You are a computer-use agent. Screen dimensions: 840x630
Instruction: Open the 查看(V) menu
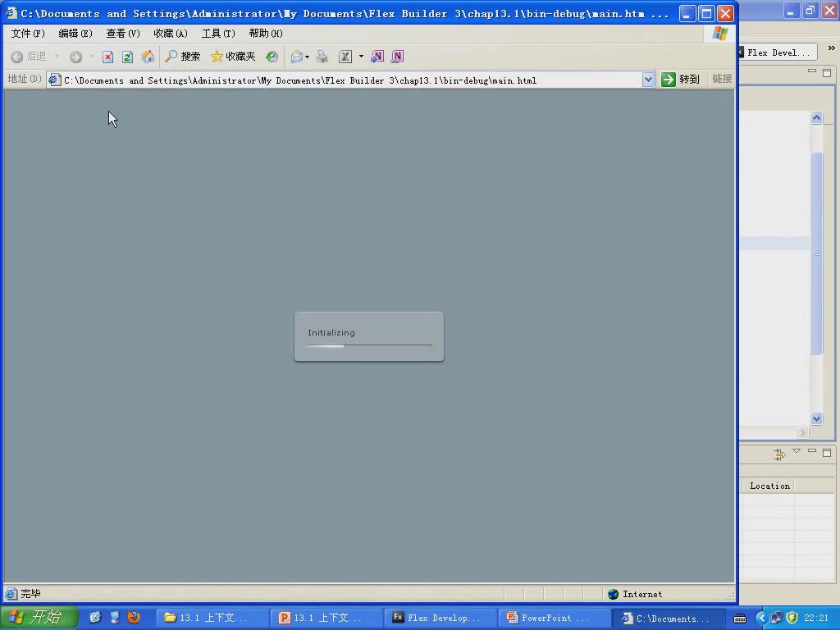[123, 34]
